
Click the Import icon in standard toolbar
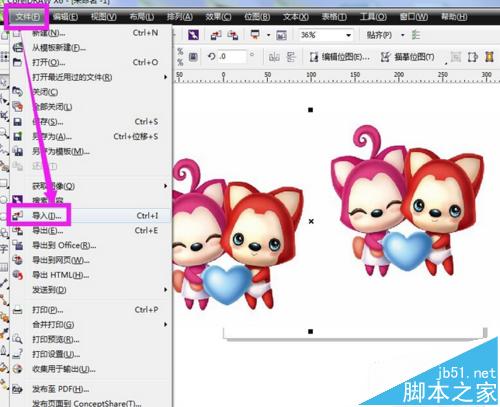[216, 35]
